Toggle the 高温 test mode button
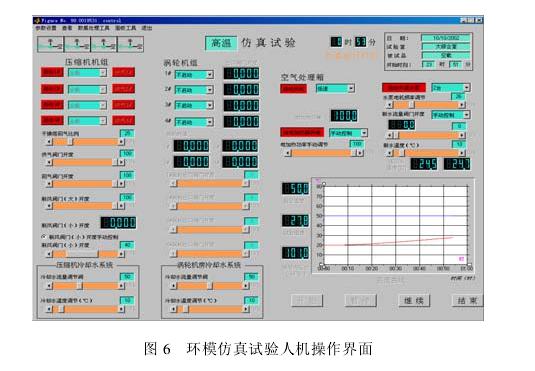 (221, 43)
